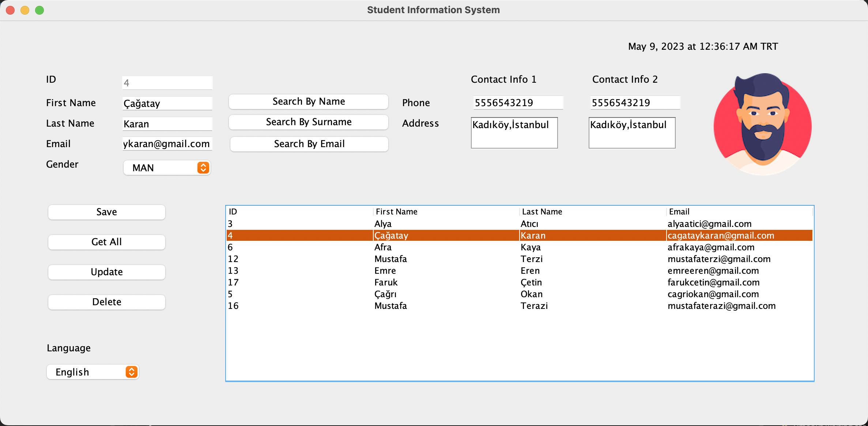Click the Email input field
The image size is (868, 426).
coord(167,144)
